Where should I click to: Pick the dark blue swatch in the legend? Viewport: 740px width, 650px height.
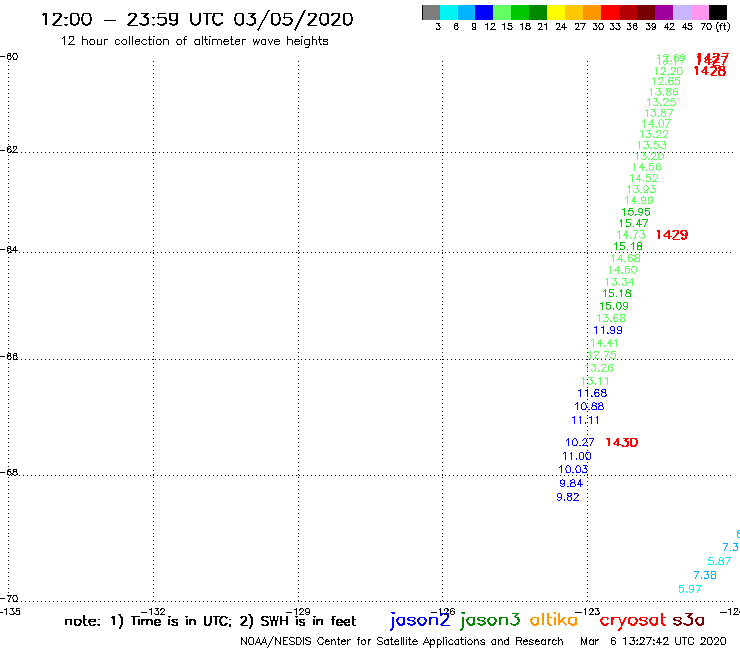tap(485, 12)
